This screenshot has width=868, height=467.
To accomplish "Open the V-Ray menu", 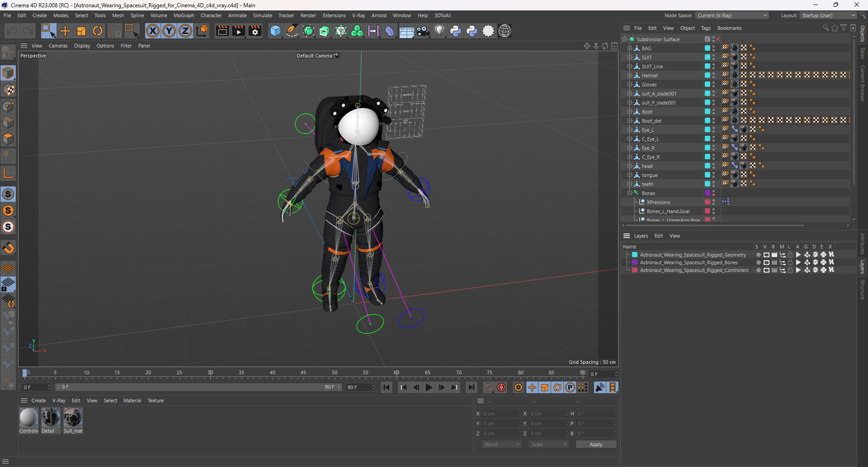I will (x=359, y=15).
